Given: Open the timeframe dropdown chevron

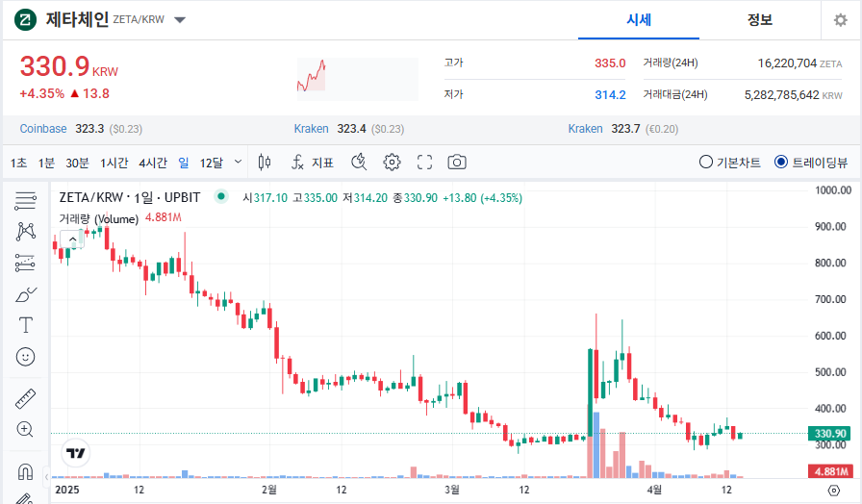Looking at the screenshot, I should 238,162.
